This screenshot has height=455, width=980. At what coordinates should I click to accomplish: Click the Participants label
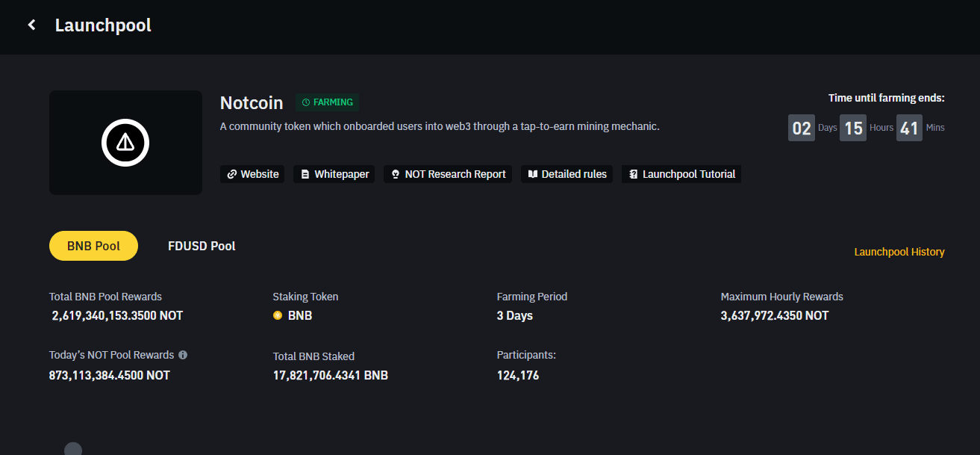(x=526, y=355)
